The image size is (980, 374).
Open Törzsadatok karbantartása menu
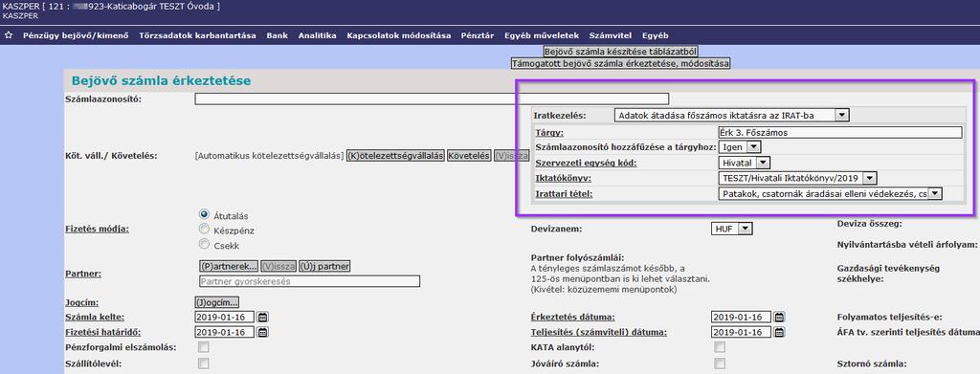coord(197,35)
